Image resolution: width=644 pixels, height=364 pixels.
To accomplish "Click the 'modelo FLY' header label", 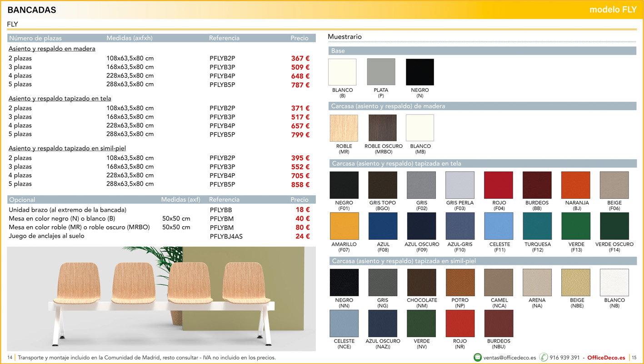I will [613, 10].
